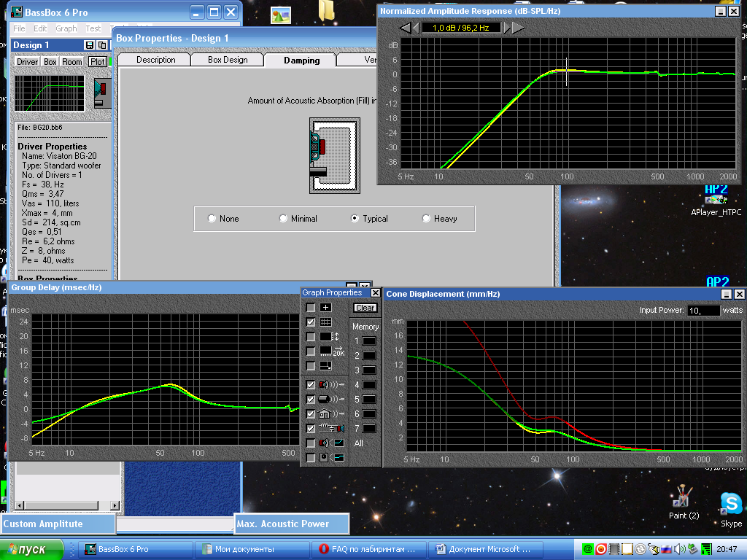Uncheck the driver speaker response checkbox

pyautogui.click(x=310, y=385)
